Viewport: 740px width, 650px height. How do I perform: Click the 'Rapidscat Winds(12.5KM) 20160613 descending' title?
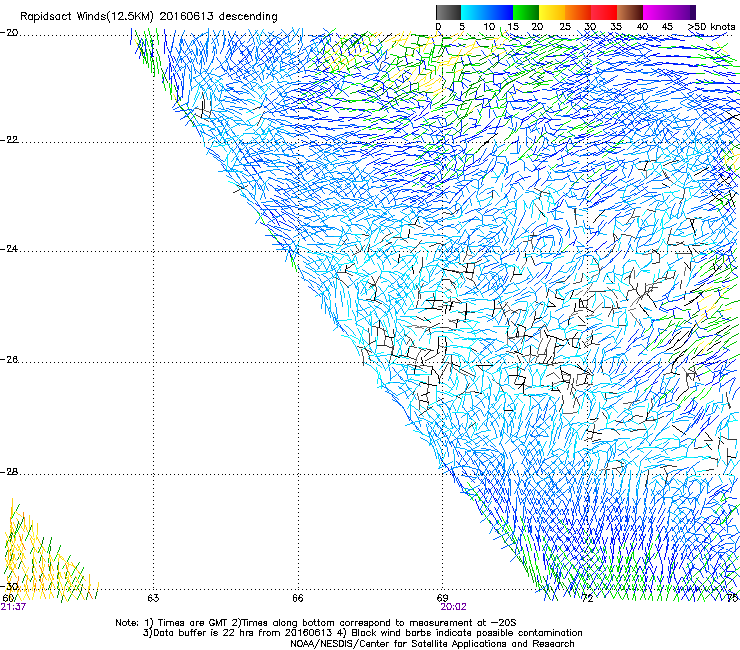[x=149, y=17]
